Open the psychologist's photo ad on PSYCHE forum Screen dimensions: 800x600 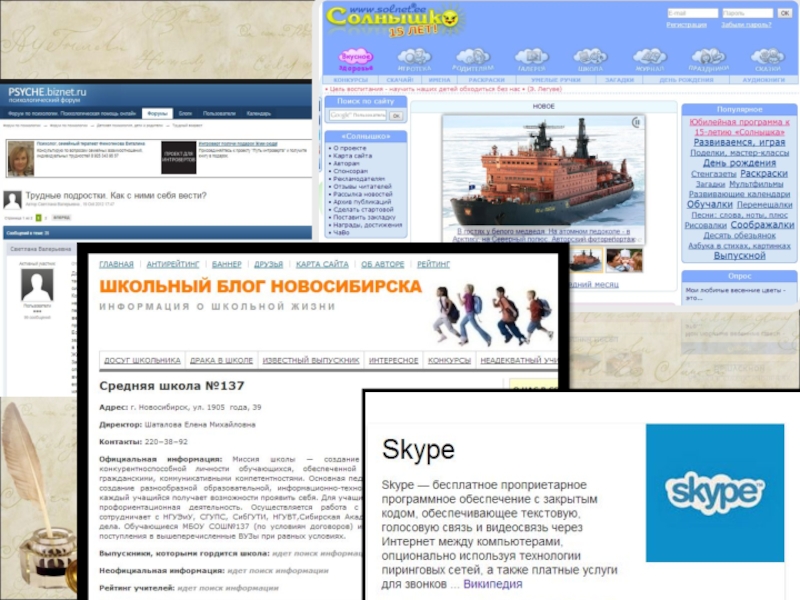pyautogui.click(x=21, y=159)
